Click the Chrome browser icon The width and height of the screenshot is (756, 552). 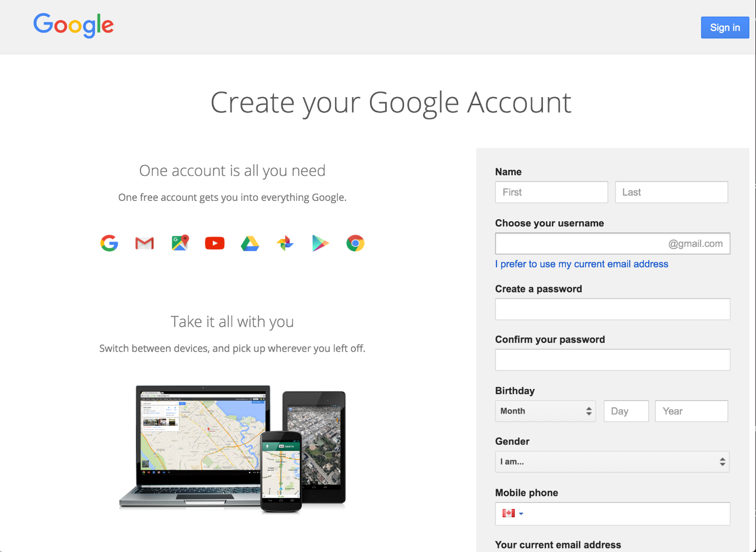coord(355,243)
